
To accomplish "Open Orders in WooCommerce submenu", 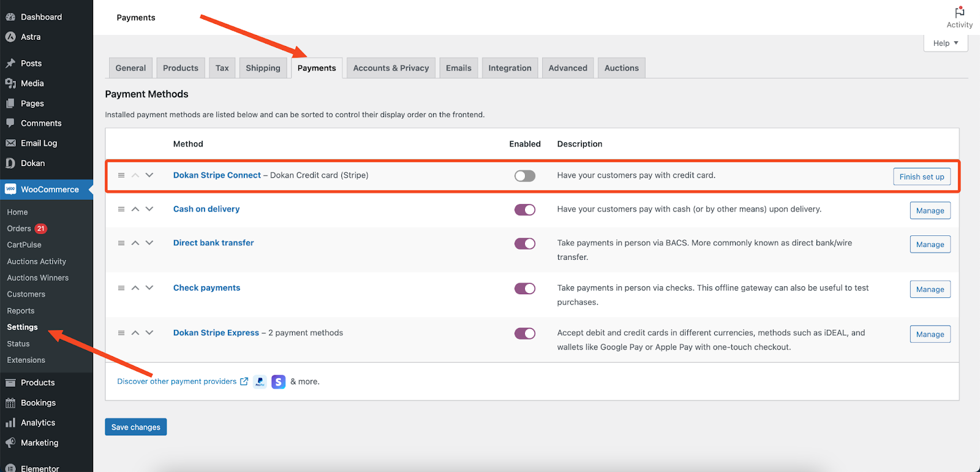I will (x=19, y=229).
